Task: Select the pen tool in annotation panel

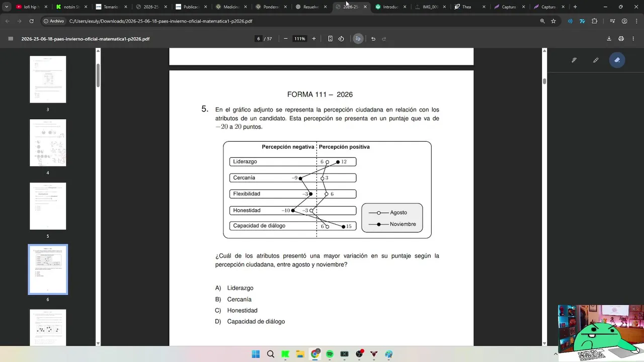Action: pos(574,60)
